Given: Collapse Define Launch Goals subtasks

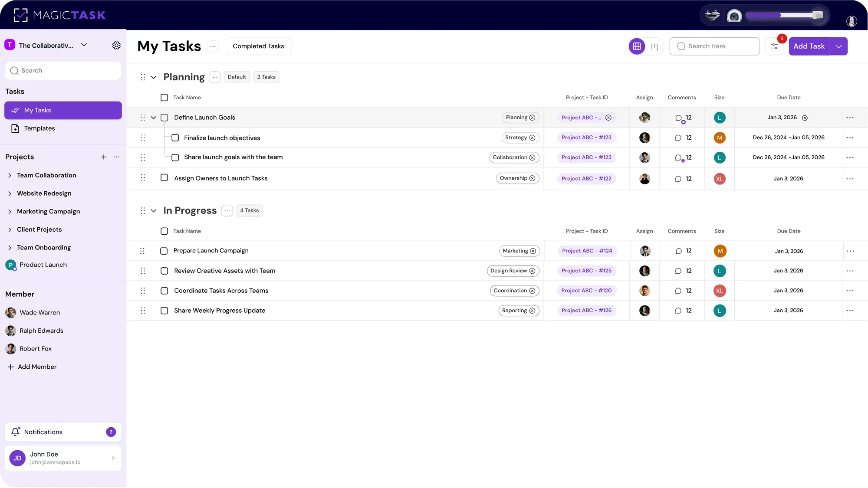Looking at the screenshot, I should click(x=154, y=118).
